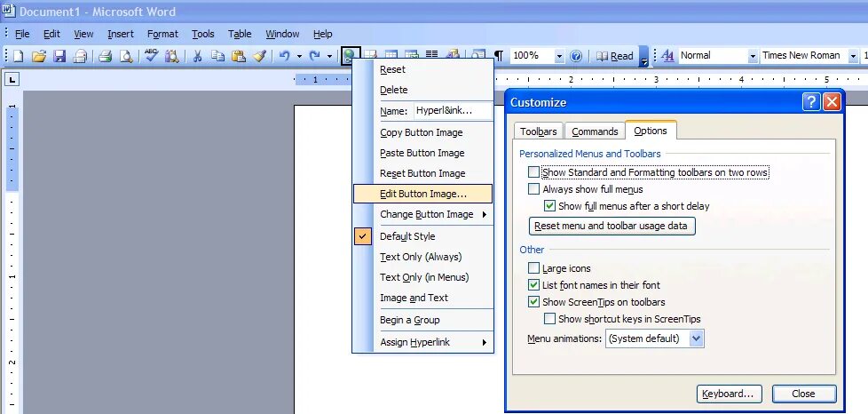Screen dimensions: 868x414
Task: Open the Font dropdown showing Times New Roman
Action: point(854,55)
